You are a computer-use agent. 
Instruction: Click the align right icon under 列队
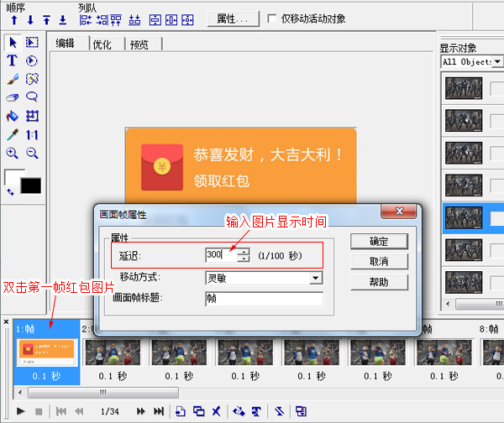point(102,20)
